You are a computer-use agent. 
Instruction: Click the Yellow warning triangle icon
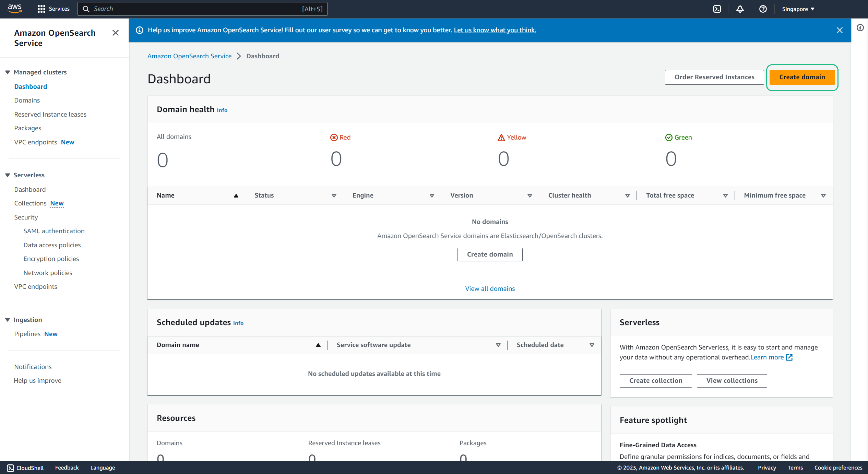[501, 138]
